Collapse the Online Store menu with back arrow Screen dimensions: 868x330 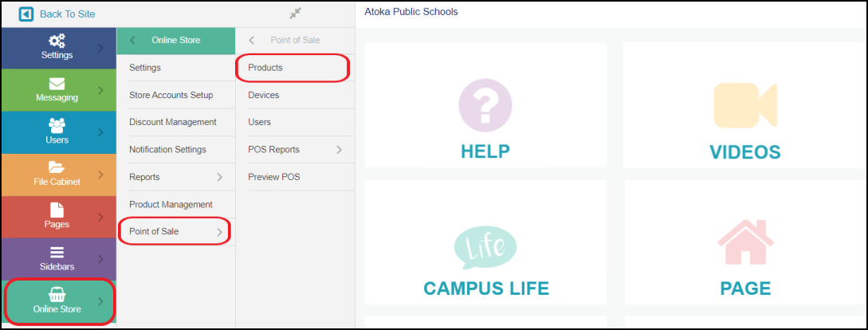click(132, 41)
